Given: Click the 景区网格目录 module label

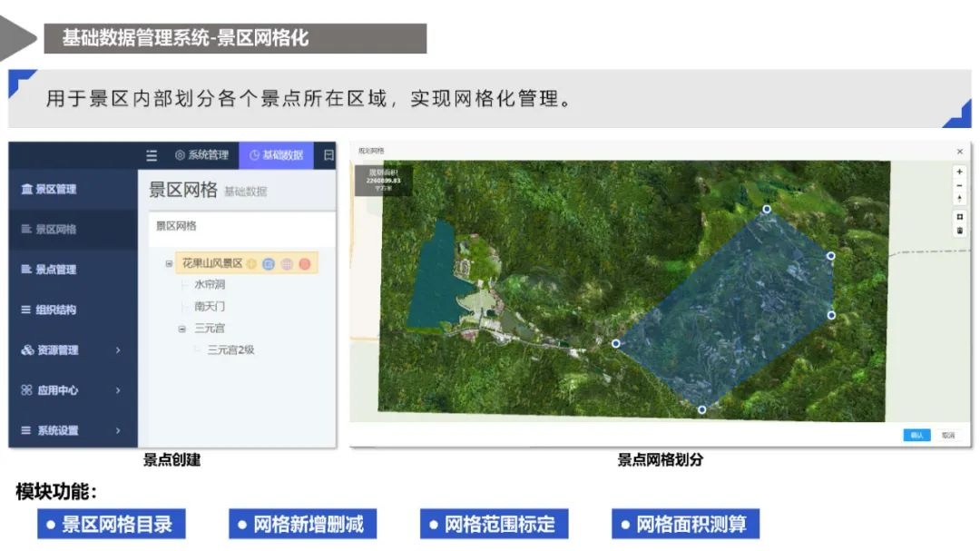Looking at the screenshot, I should pyautogui.click(x=112, y=524).
